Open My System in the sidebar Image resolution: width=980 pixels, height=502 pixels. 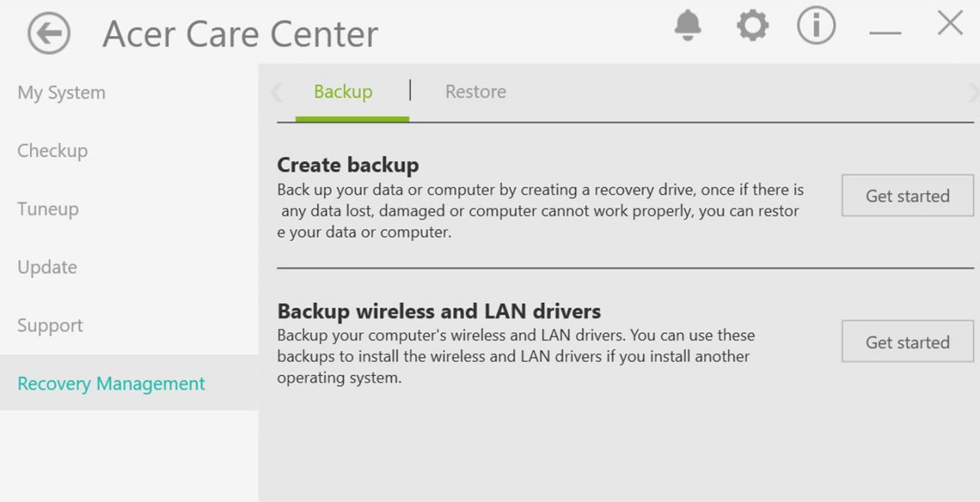(61, 93)
